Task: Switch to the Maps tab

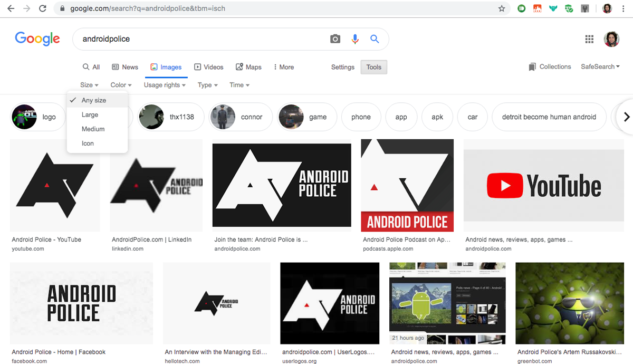Action: coord(248,67)
